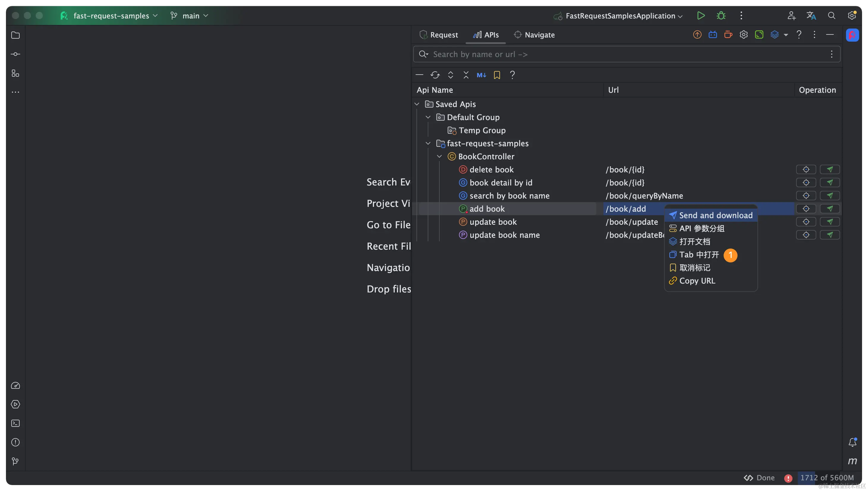Show more tool windows via the left sidebar ellipsis
This screenshot has height=491, width=868.
[15, 92]
